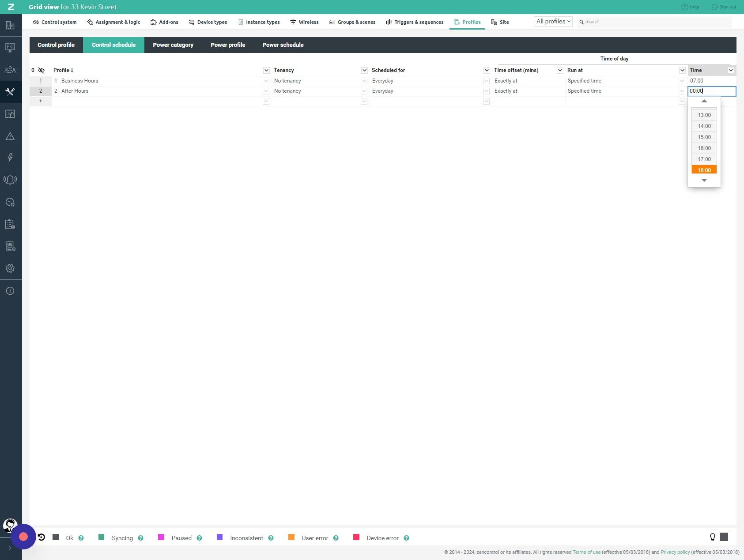Click the orange User error swatch
Image resolution: width=744 pixels, height=560 pixels.
click(x=291, y=537)
